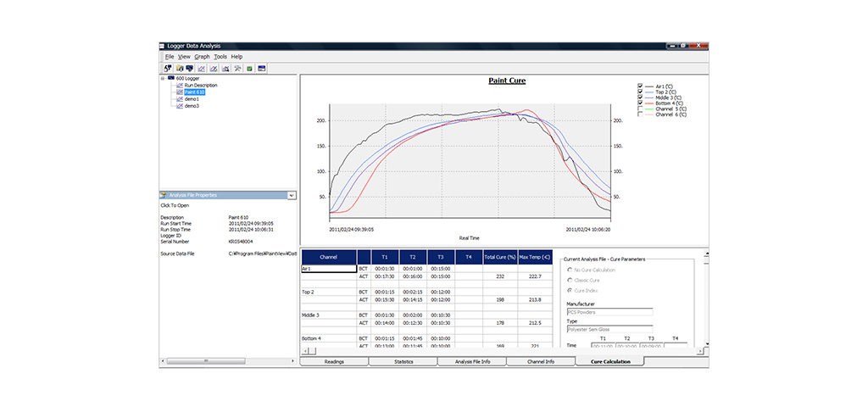Image resolution: width=868 pixels, height=407 pixels.
Task: Switch to the Analysis File Info tab
Action: tap(471, 361)
